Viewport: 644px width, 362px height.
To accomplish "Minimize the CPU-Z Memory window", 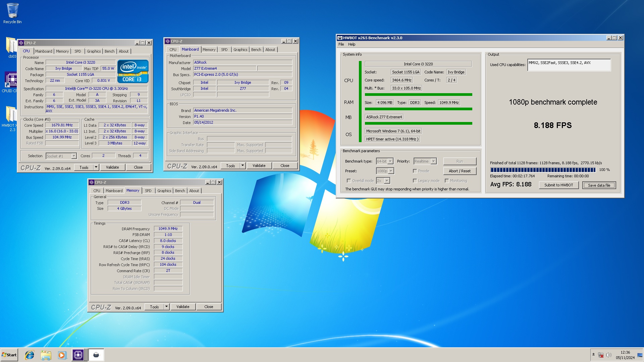I will click(x=208, y=182).
